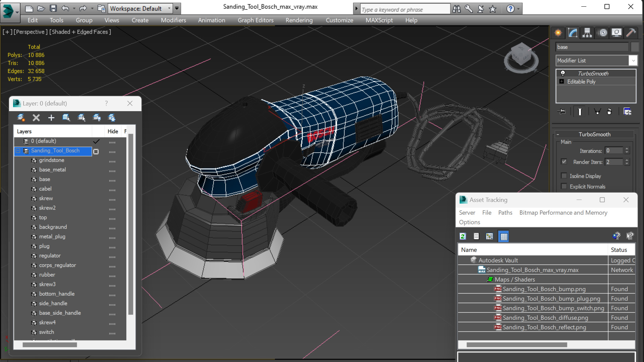This screenshot has width=644, height=362.
Task: Open the Hierarchy panel tab icon
Action: pos(587,33)
